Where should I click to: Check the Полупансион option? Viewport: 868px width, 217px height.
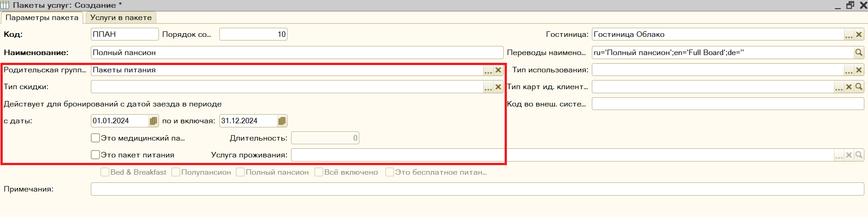coord(176,172)
